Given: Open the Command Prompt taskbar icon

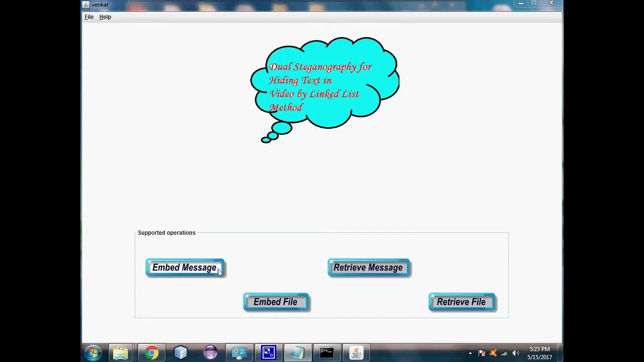Looking at the screenshot, I should click(x=327, y=353).
